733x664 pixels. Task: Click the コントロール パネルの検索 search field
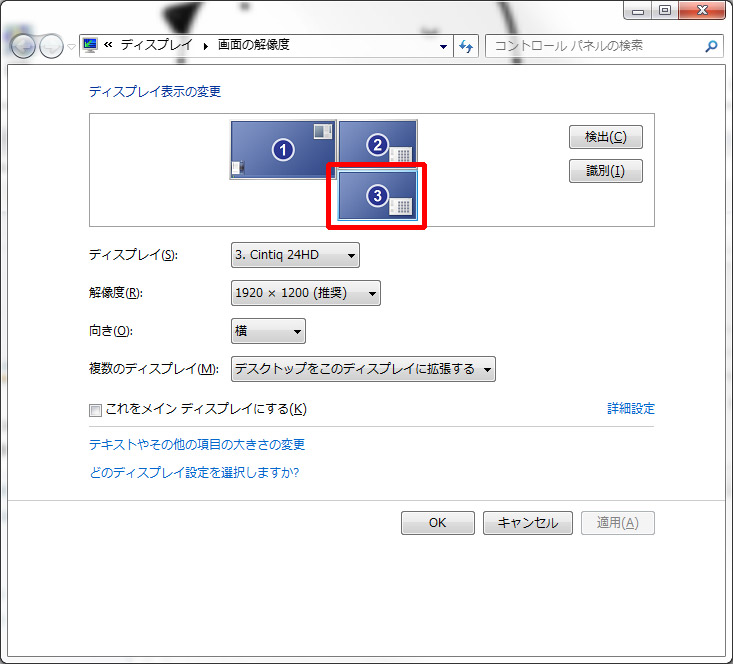pos(604,46)
